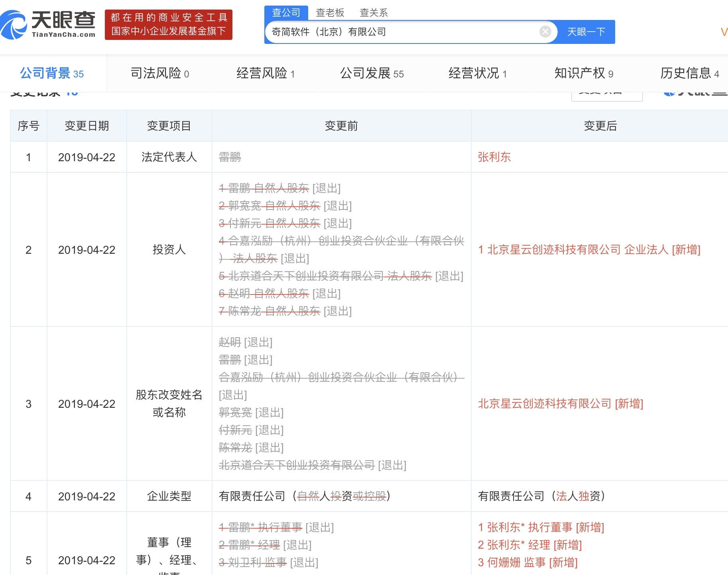Viewport: 728px width, 575px height.
Task: Select the 查公司 search tab
Action: (x=286, y=13)
